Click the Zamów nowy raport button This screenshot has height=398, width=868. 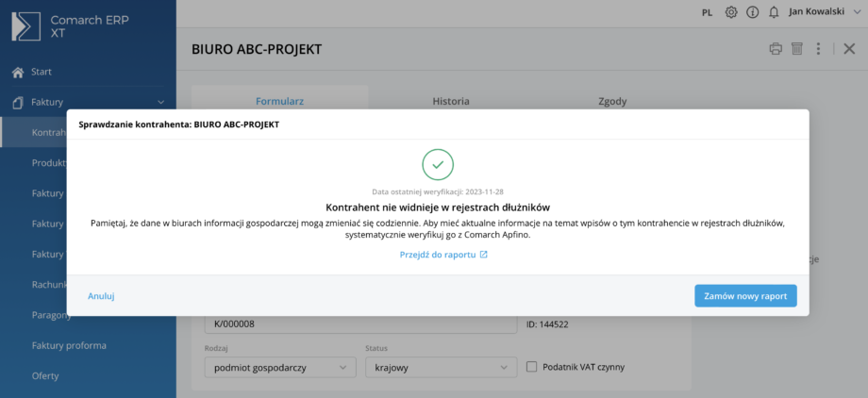(745, 295)
